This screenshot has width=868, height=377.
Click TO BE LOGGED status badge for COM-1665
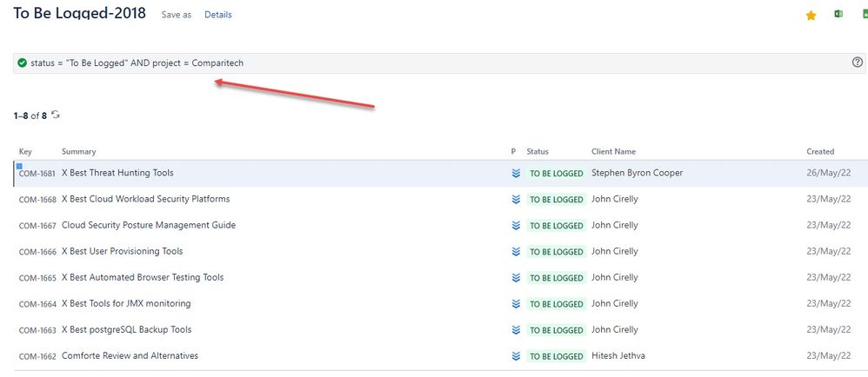coord(557,277)
